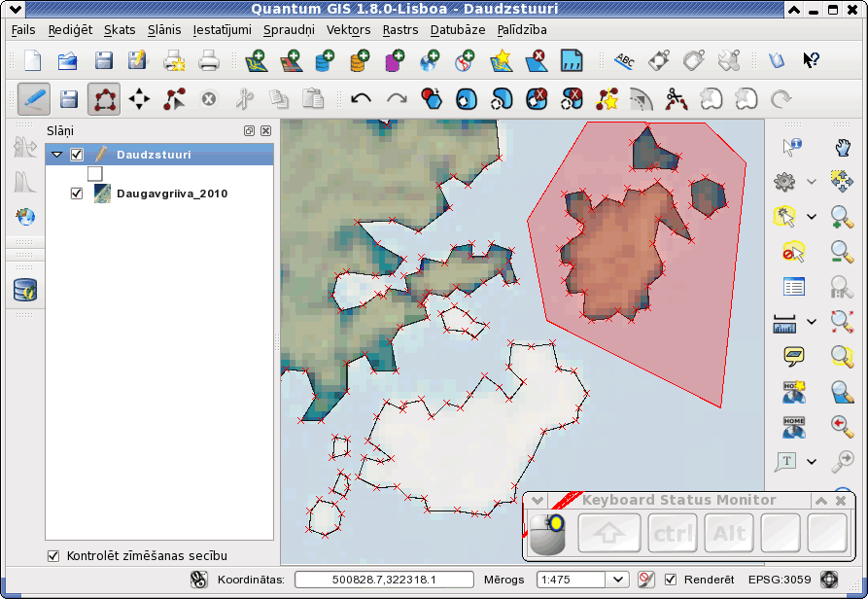Create a new shapefile layer
Screen dimensions: 868x599
[x=501, y=60]
